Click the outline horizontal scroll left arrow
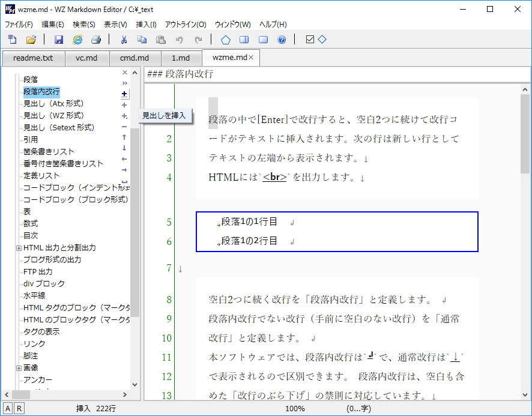The height and width of the screenshot is (416, 532). click(7, 394)
